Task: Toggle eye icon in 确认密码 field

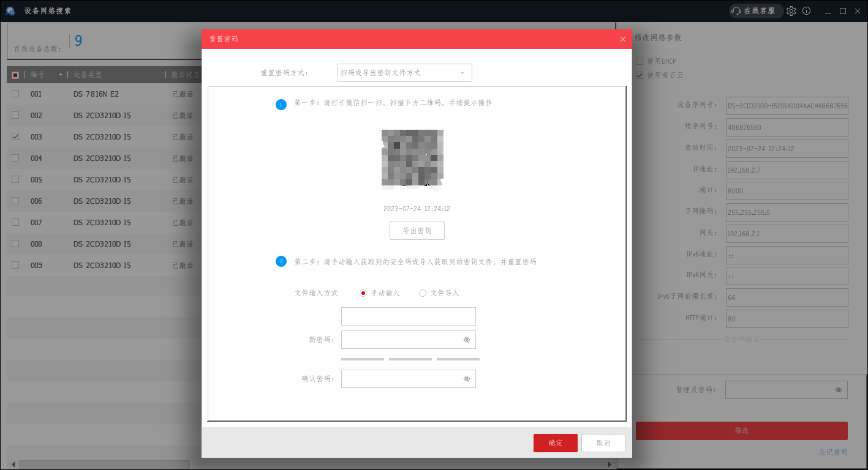Action: 467,379
